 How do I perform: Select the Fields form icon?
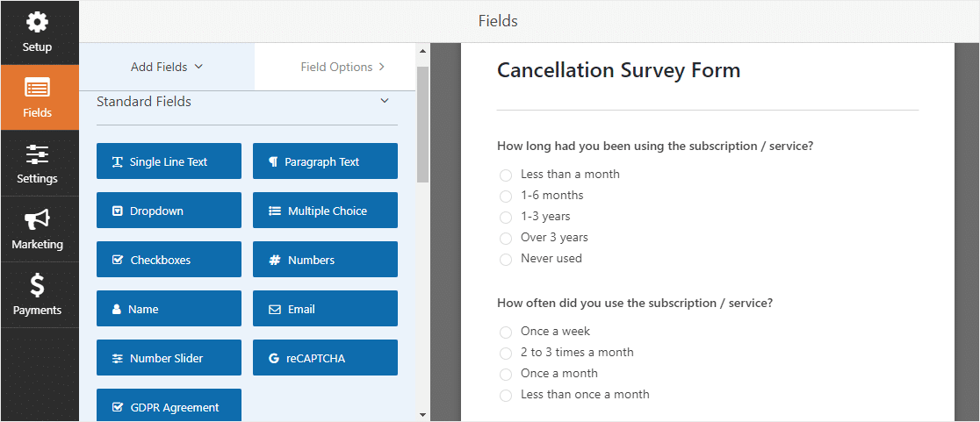pos(37,89)
